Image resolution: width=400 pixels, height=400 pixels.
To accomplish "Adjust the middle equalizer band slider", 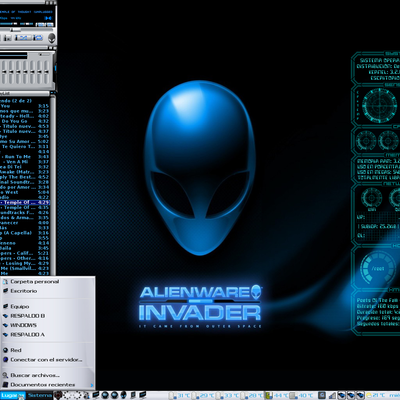I will click(25, 72).
